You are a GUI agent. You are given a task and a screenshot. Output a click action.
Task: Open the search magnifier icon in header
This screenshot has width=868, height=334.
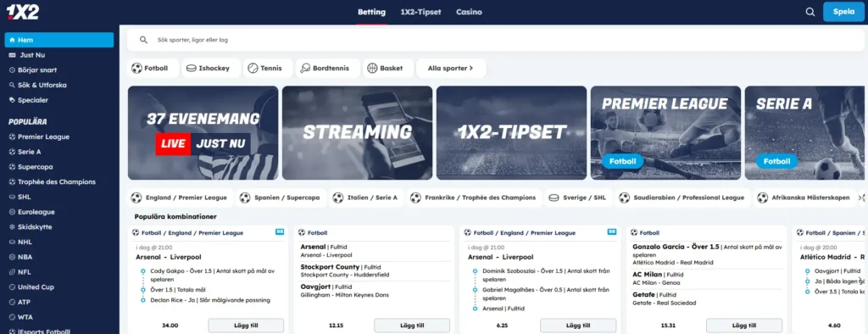[x=810, y=12]
